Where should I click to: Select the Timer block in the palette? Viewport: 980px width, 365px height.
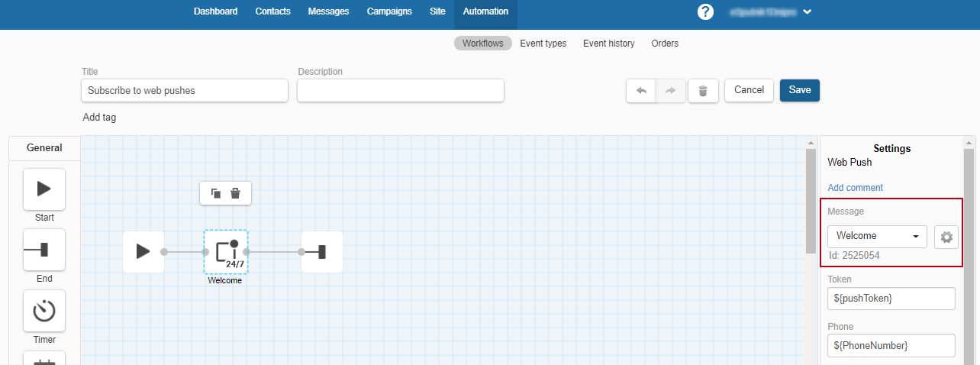point(44,311)
